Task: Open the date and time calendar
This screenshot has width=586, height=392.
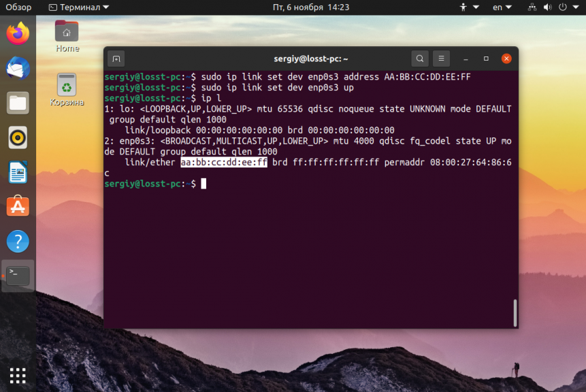Action: (311, 7)
